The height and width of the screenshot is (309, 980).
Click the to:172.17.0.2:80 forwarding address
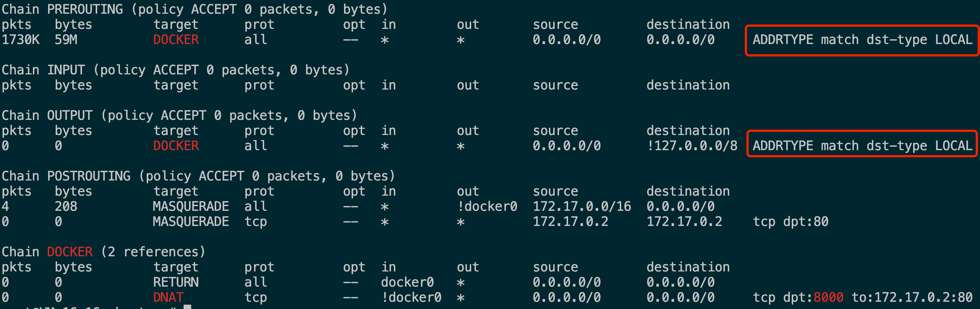(911, 297)
